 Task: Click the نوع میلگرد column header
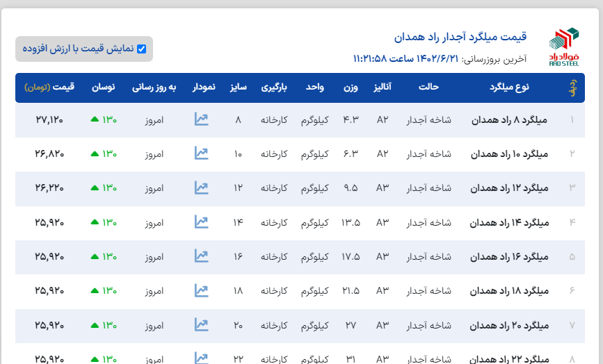[512, 88]
